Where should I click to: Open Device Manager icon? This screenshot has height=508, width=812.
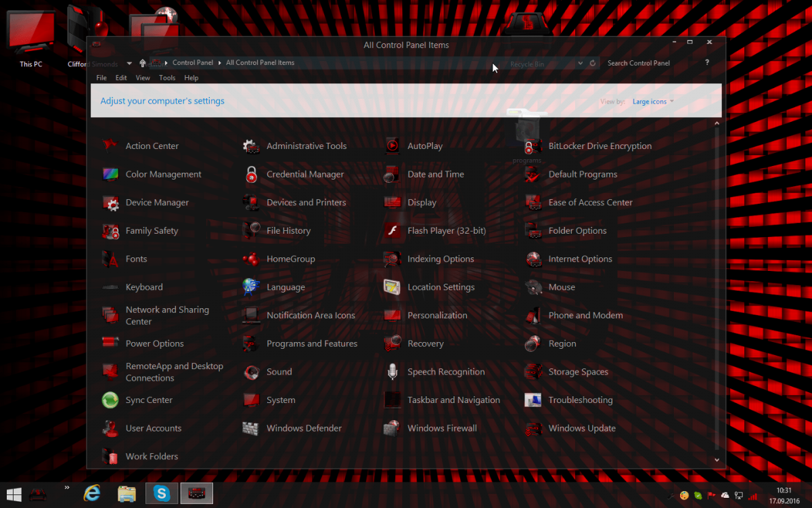tap(110, 203)
